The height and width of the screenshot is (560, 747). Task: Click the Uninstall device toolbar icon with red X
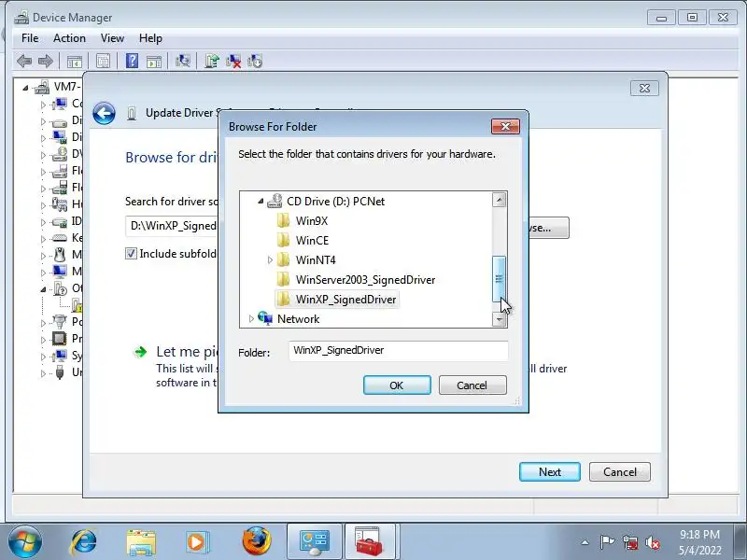(233, 61)
